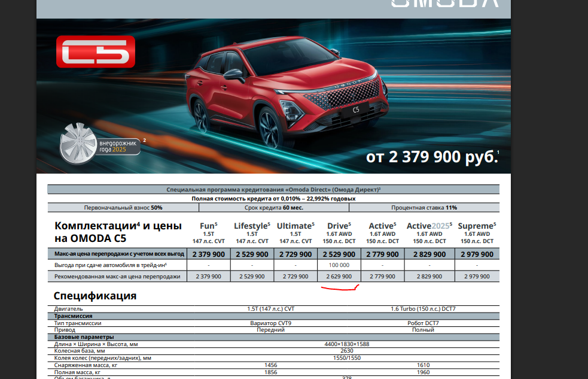Click the Active trim header without 2025
This screenshot has width=588, height=379.
tap(382, 233)
